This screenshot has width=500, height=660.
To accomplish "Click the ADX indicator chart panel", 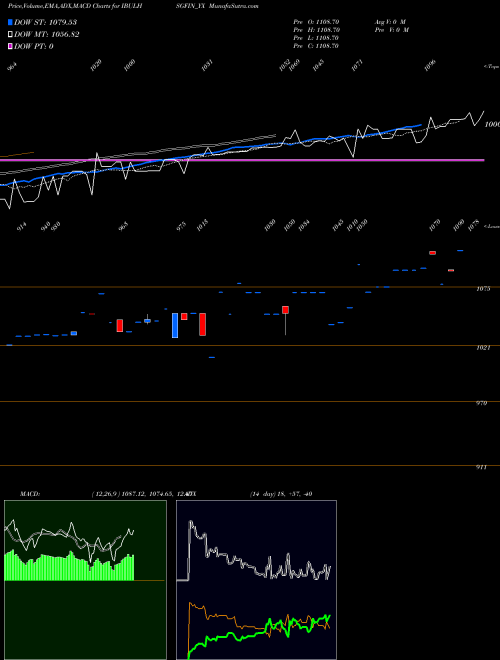I will (256, 580).
